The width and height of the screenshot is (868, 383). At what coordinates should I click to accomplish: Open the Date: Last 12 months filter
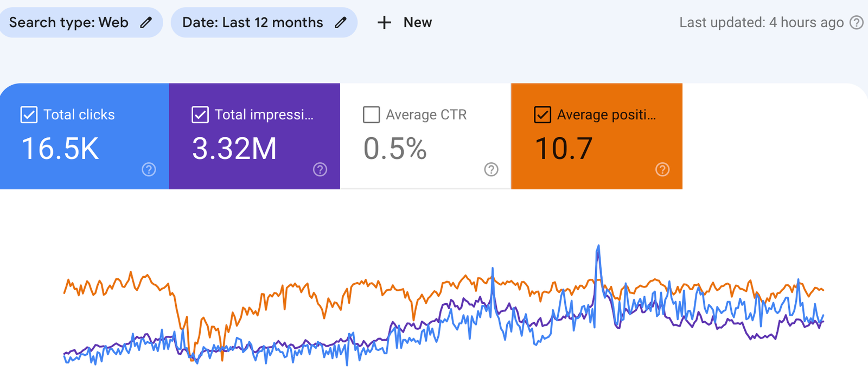(253, 22)
